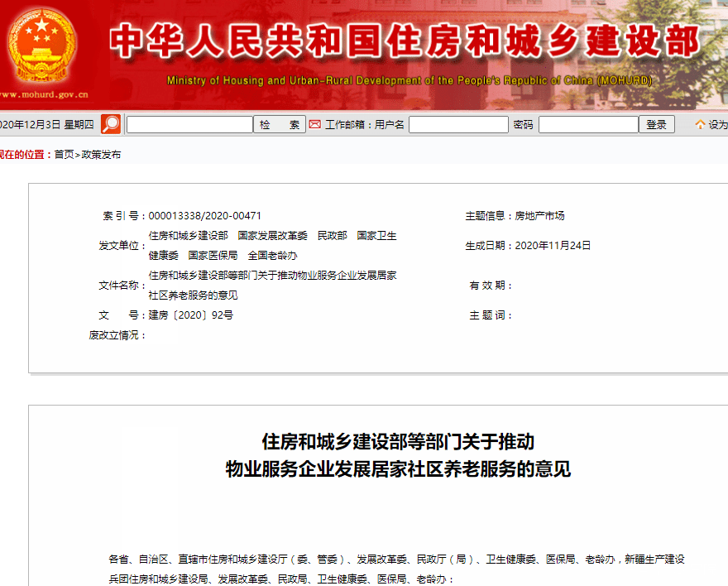Focus the site search text box
Viewport: 728px width, 586px height.
(189, 125)
